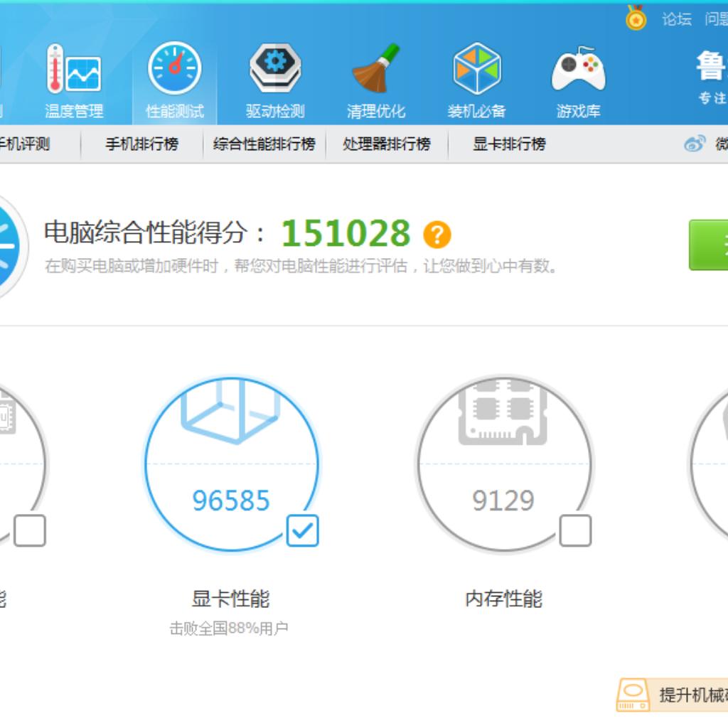Click the green button beside the score
This screenshot has width=728, height=728.
pyautogui.click(x=708, y=245)
